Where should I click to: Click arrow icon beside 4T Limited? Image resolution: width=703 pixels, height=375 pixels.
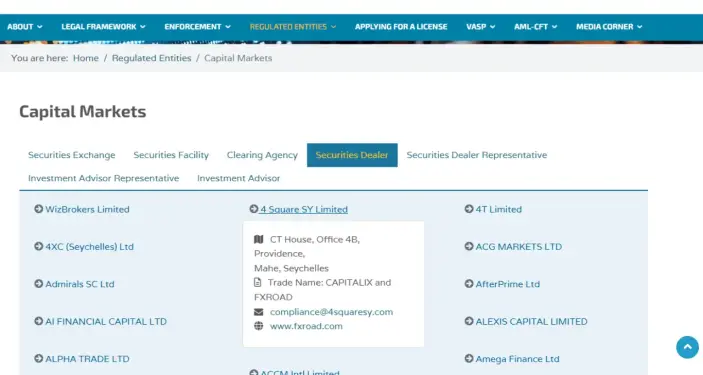(x=469, y=209)
